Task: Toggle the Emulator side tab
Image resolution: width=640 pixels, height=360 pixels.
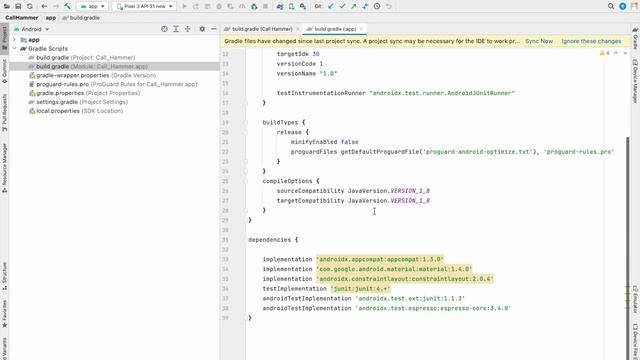Action: 635,299
